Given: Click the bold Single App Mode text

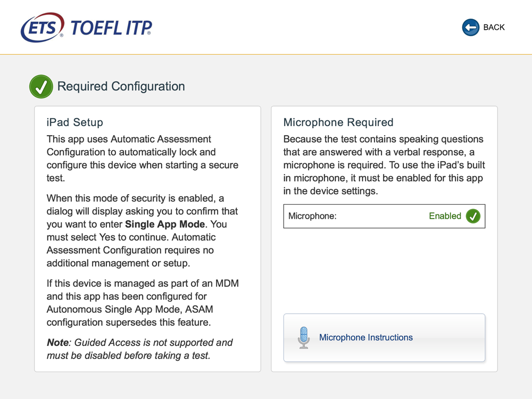Looking at the screenshot, I should (x=165, y=225).
